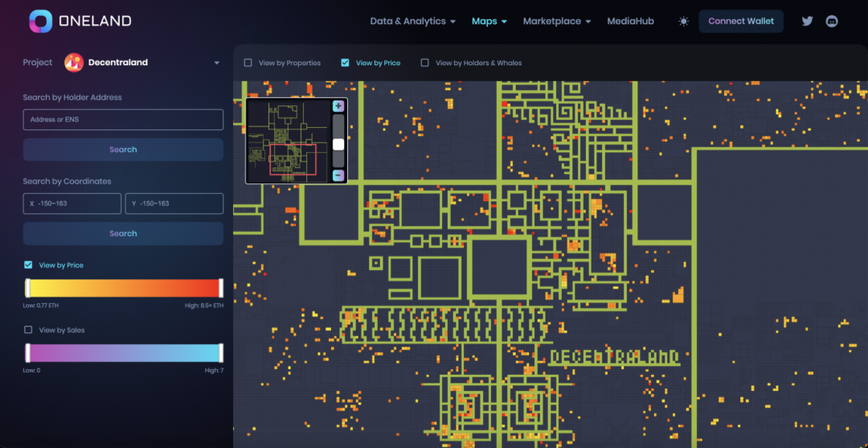Viewport: 868px width, 448px height.
Task: Open the Maps menu
Action: click(489, 21)
